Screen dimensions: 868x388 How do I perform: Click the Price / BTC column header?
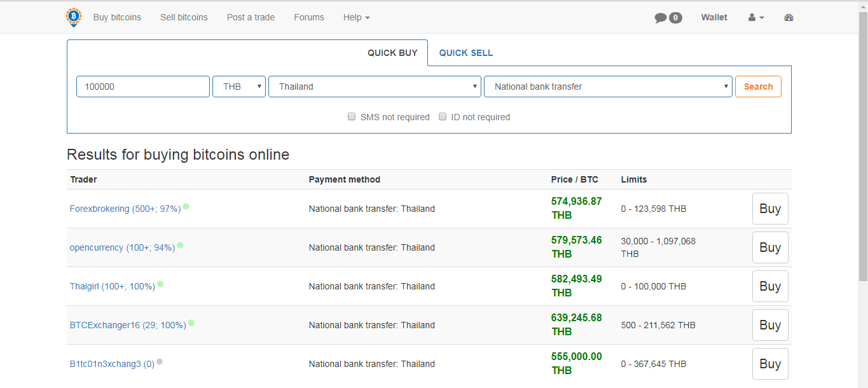tap(575, 179)
